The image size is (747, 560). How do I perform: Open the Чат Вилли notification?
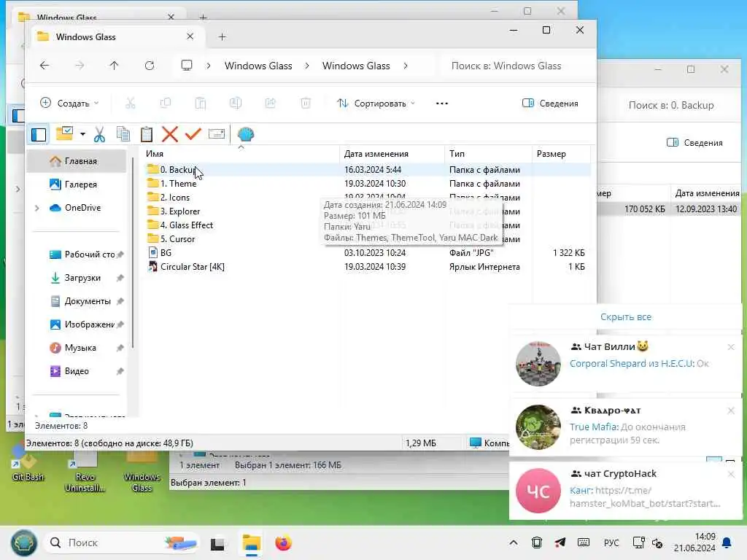(x=625, y=364)
